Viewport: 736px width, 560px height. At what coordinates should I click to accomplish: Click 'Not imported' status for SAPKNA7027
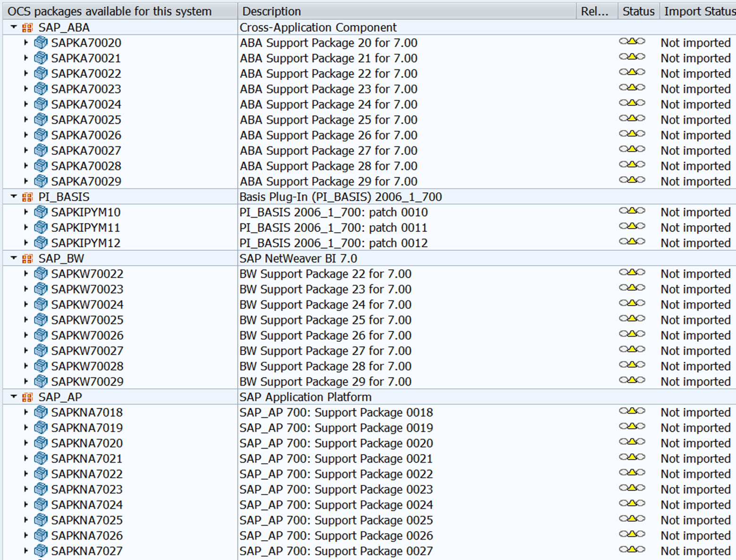[x=696, y=551]
